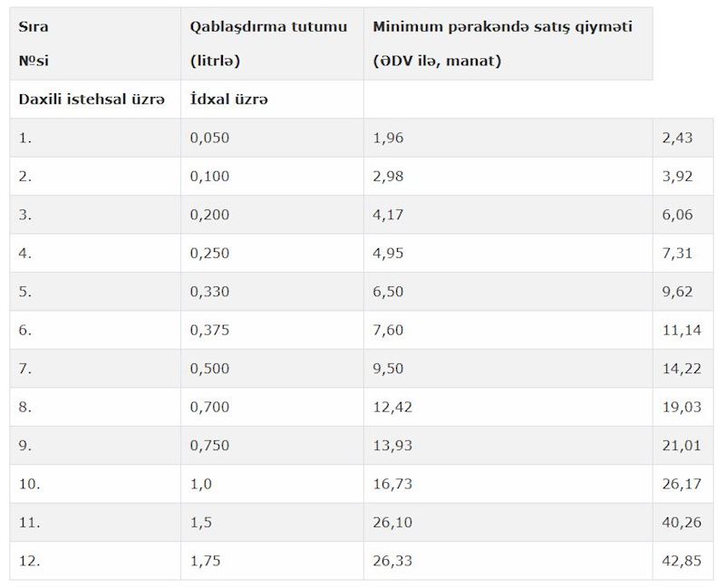Select the 'Daxili istehsal üzrə' cell
The width and height of the screenshot is (725, 588).
pos(94,99)
